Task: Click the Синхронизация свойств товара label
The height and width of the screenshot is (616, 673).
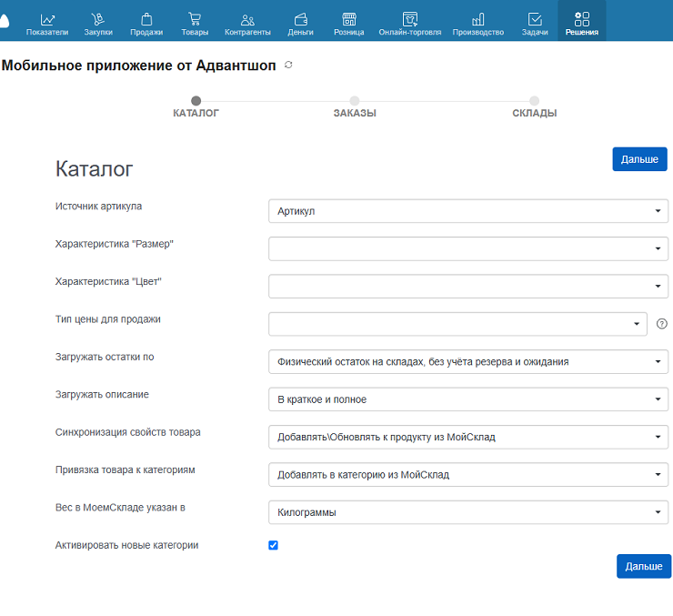Action: (x=127, y=432)
